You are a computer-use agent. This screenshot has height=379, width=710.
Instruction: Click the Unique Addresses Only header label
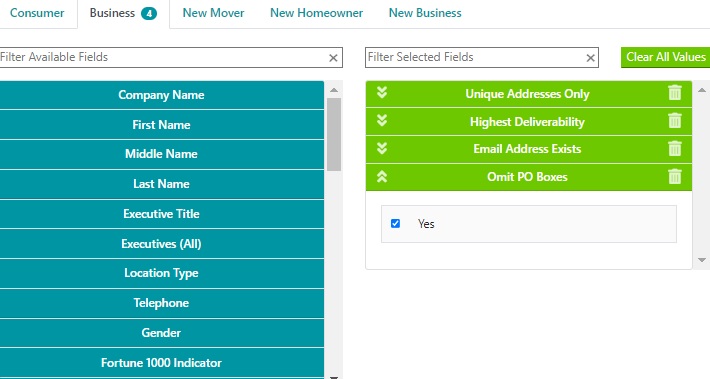528,94
